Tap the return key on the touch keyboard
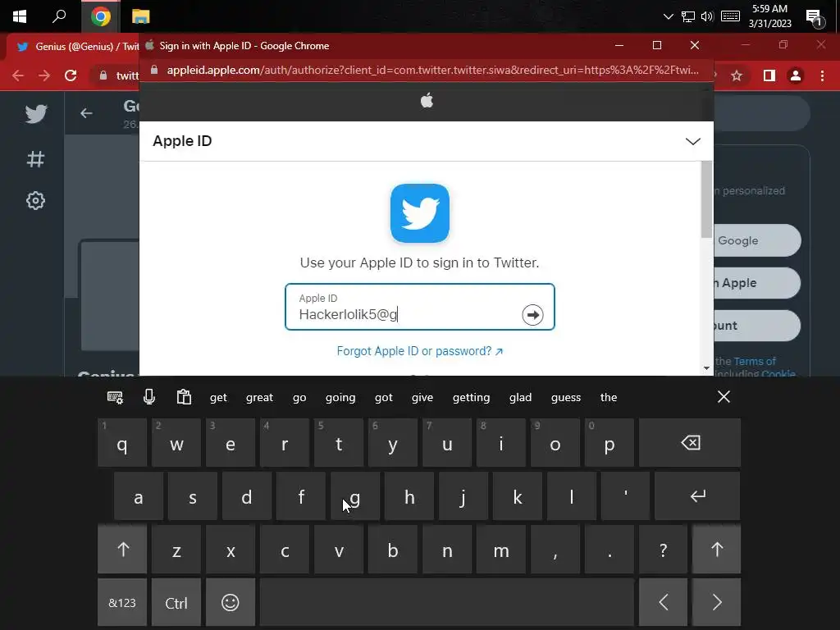This screenshot has width=840, height=630. (x=697, y=496)
